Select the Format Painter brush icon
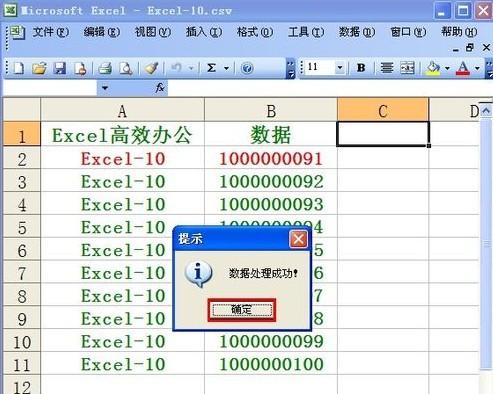The image size is (493, 394). tap(151, 68)
